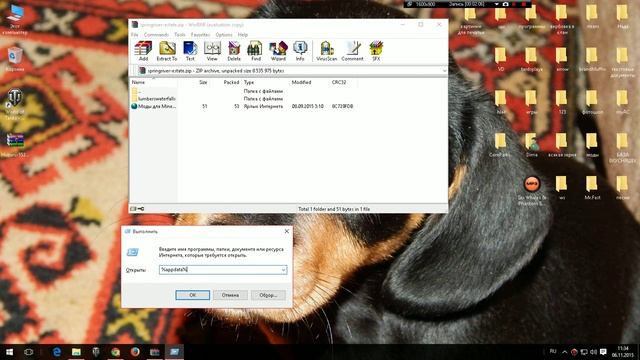Open Task View on the taskbar
The image size is (640, 360).
coord(29,352)
